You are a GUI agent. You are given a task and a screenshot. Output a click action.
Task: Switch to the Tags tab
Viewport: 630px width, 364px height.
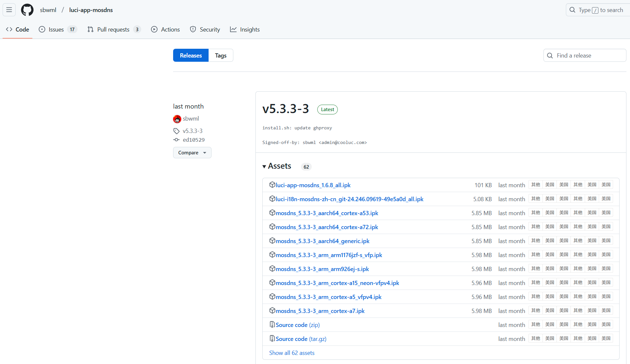221,55
